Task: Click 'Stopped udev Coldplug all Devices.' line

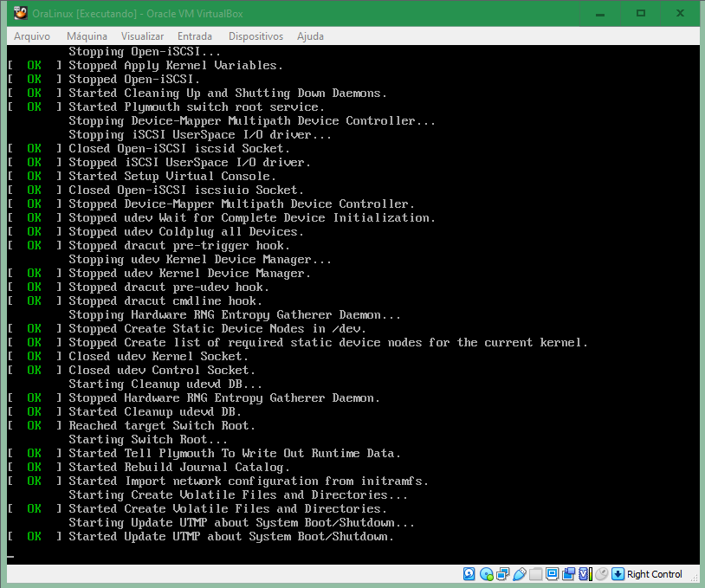Action: (186, 231)
